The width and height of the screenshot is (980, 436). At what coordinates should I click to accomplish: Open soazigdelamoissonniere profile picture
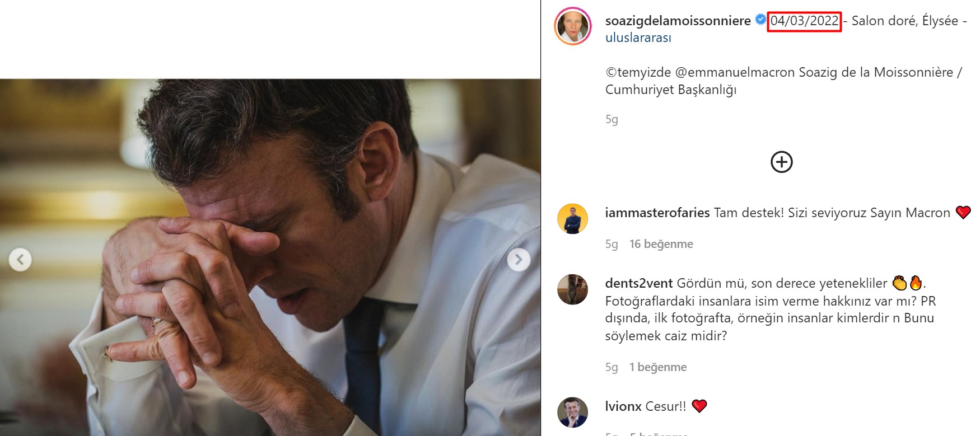(x=573, y=26)
